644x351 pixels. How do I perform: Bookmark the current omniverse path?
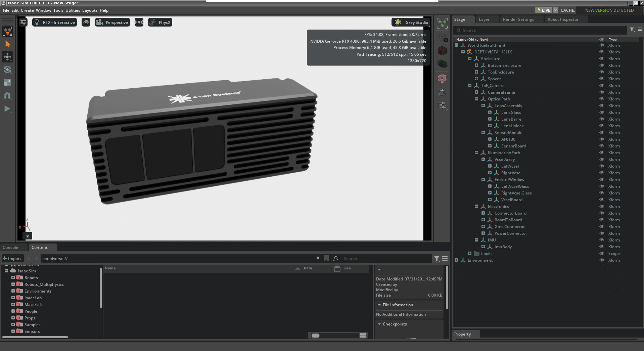[x=326, y=258]
